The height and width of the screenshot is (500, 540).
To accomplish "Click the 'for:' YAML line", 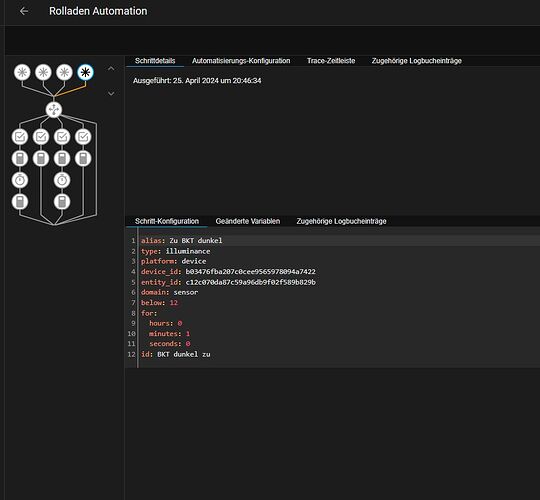I will click(x=149, y=313).
